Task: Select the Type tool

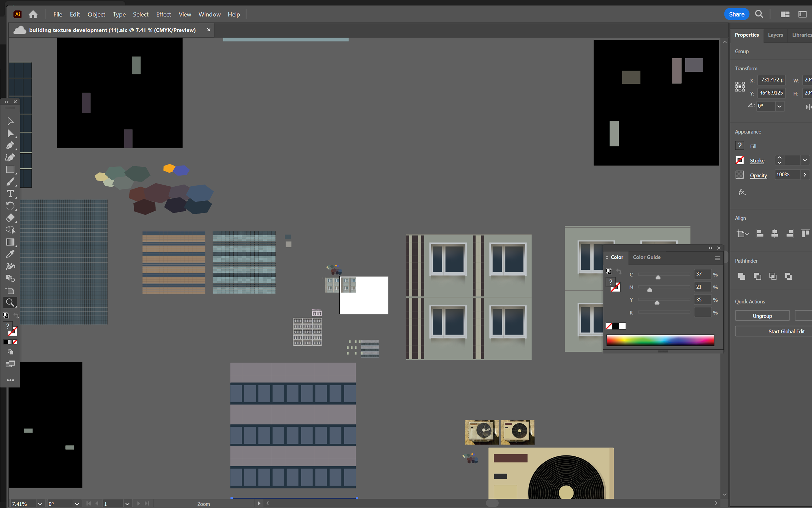Action: (x=10, y=194)
